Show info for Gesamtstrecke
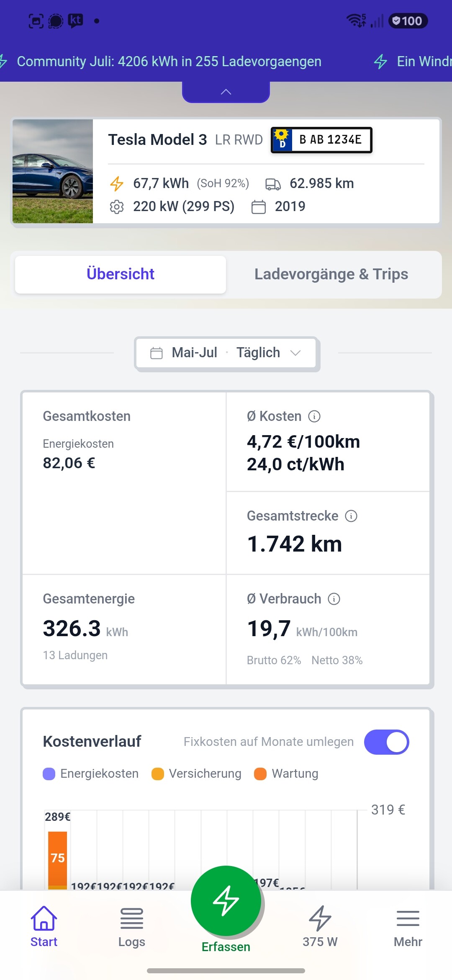The width and height of the screenshot is (452, 980). (351, 516)
